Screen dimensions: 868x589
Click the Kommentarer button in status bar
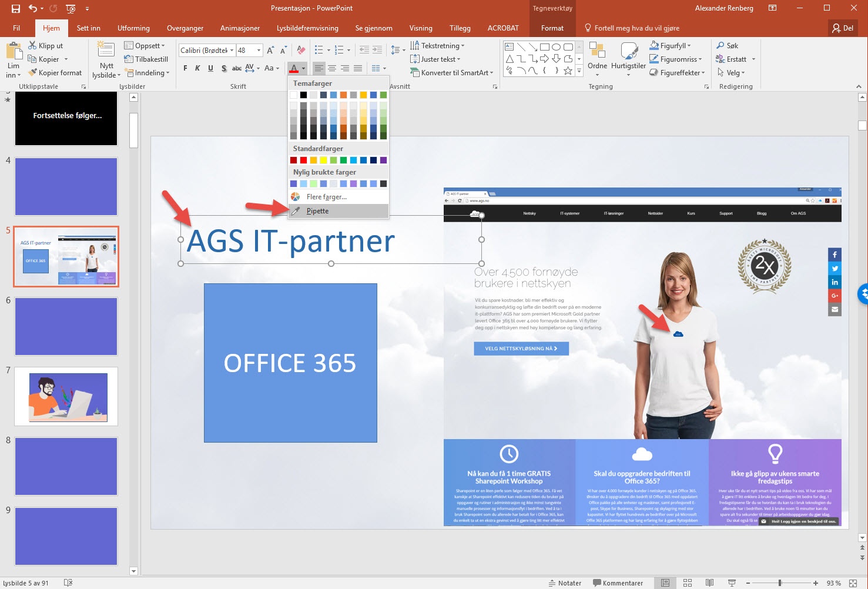(618, 583)
